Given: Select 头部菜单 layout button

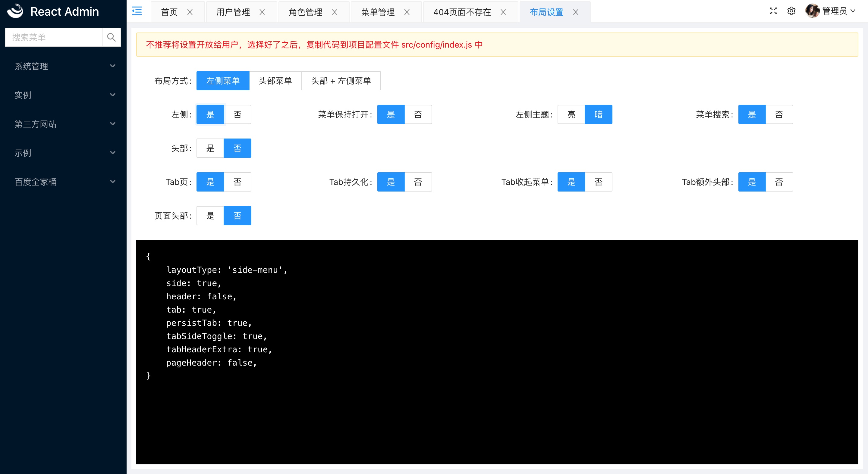Looking at the screenshot, I should click(x=275, y=81).
